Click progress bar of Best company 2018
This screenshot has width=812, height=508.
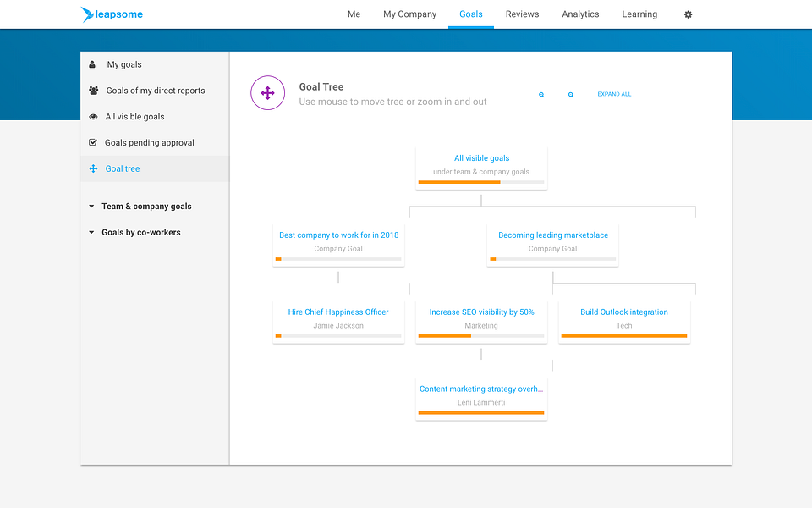point(338,259)
